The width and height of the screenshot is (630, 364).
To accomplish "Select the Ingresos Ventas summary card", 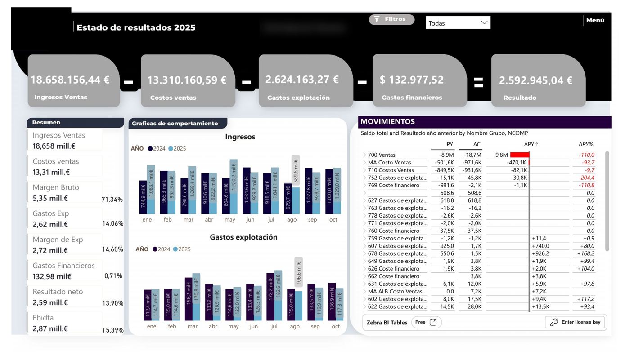I will (65, 140).
